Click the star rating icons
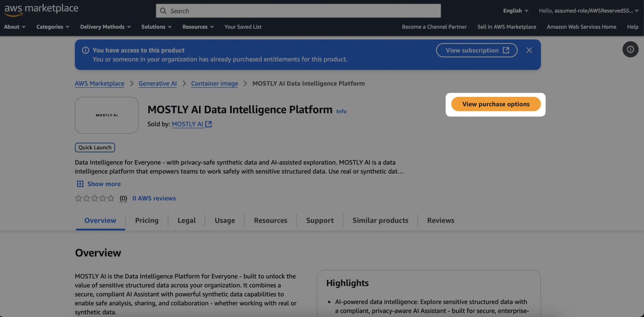The height and width of the screenshot is (317, 644). pyautogui.click(x=95, y=198)
